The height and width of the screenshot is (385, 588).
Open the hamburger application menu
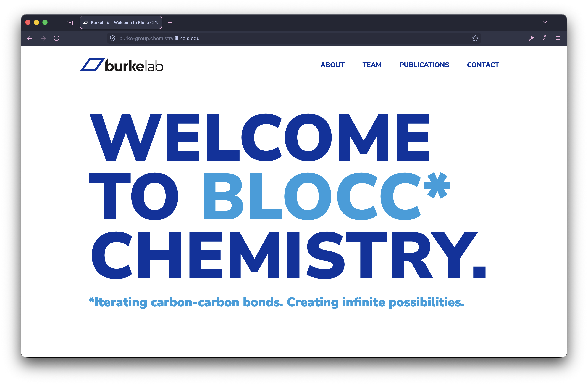coord(558,38)
